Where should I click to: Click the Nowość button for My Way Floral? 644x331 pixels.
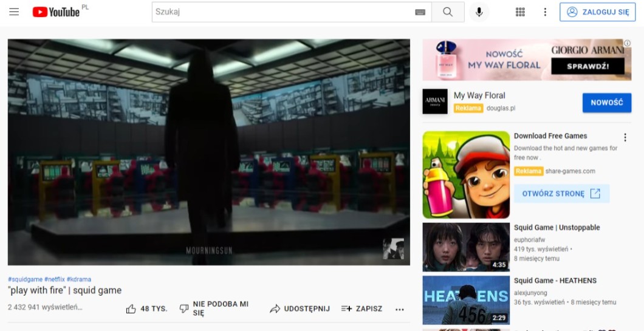tap(606, 103)
